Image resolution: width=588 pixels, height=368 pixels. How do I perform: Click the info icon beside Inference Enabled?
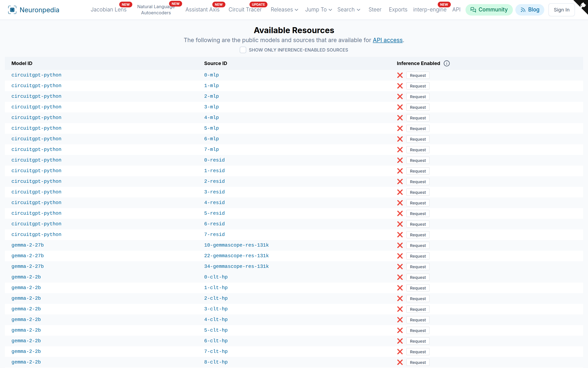(x=447, y=63)
